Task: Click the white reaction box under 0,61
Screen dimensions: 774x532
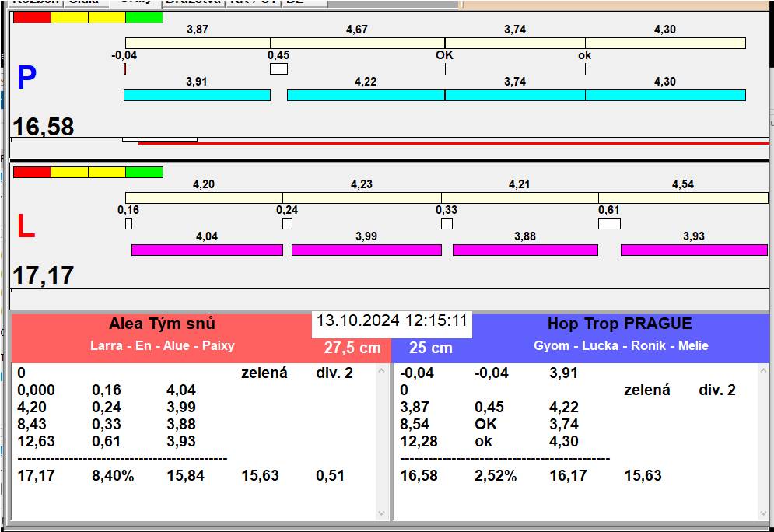Action: 609,224
